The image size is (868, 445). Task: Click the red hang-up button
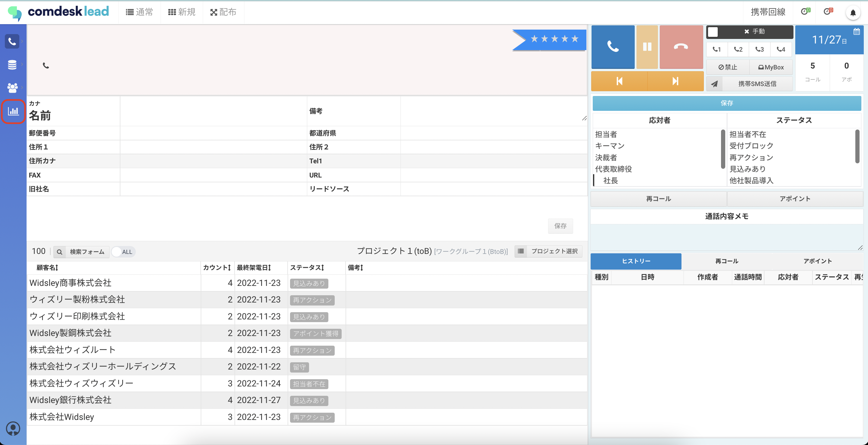[x=681, y=47]
